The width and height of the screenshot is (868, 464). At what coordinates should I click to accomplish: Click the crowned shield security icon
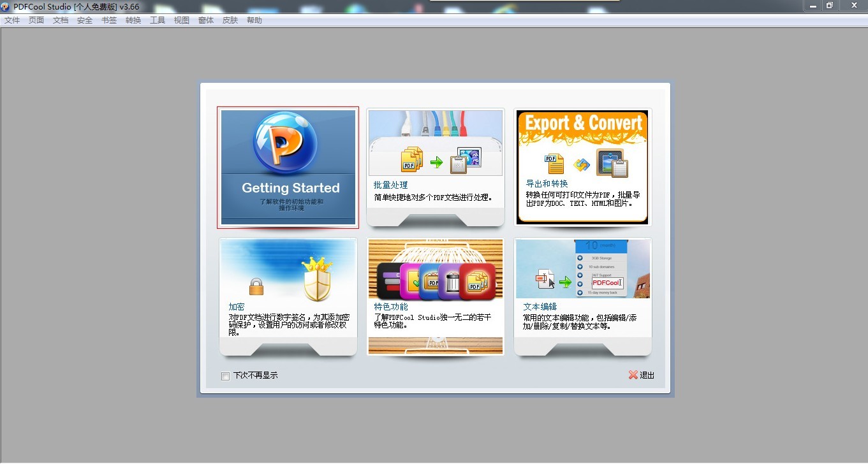click(x=317, y=279)
